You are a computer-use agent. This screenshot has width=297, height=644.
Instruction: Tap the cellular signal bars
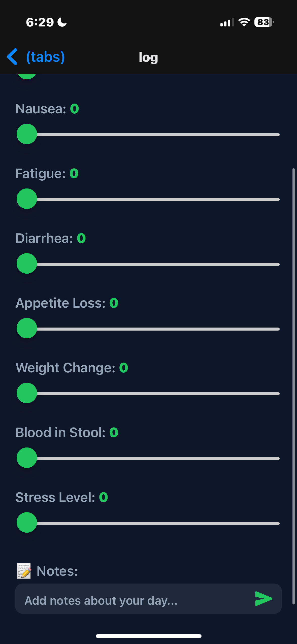227,22
